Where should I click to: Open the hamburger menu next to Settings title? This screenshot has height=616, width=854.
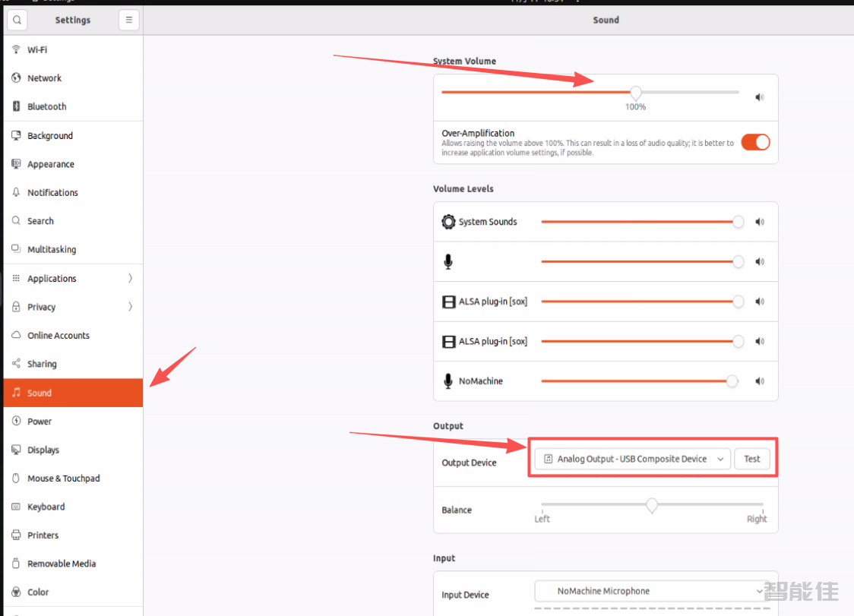pos(128,21)
